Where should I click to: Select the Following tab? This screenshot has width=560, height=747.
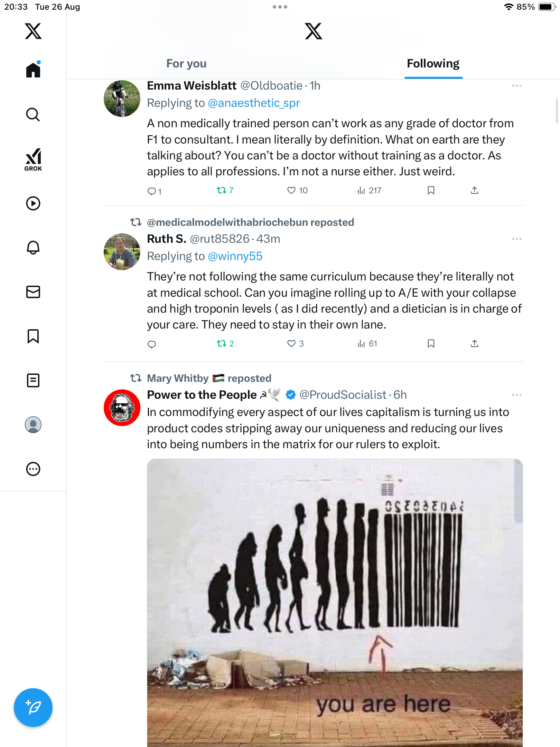(433, 64)
